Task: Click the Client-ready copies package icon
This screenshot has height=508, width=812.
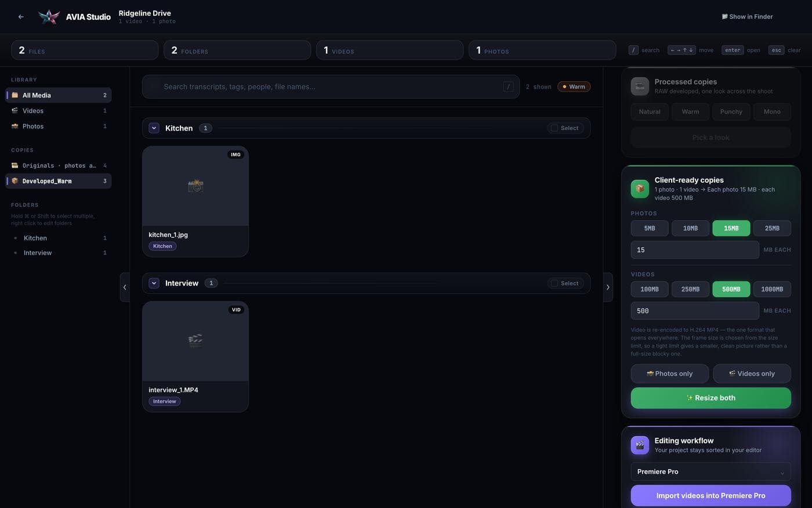Action: (640, 189)
